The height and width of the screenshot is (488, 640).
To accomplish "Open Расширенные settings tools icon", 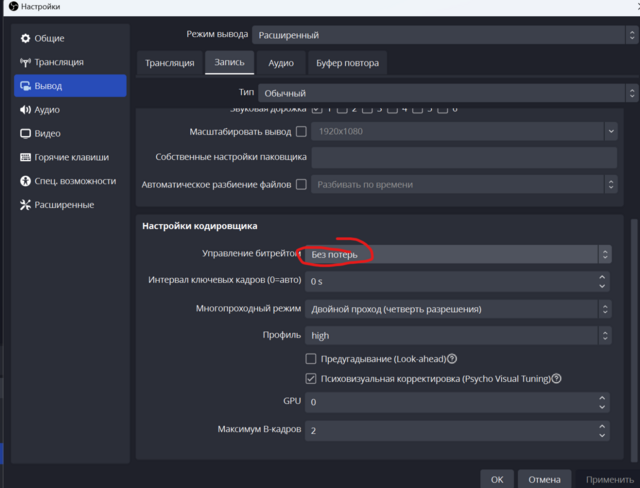I will (25, 205).
